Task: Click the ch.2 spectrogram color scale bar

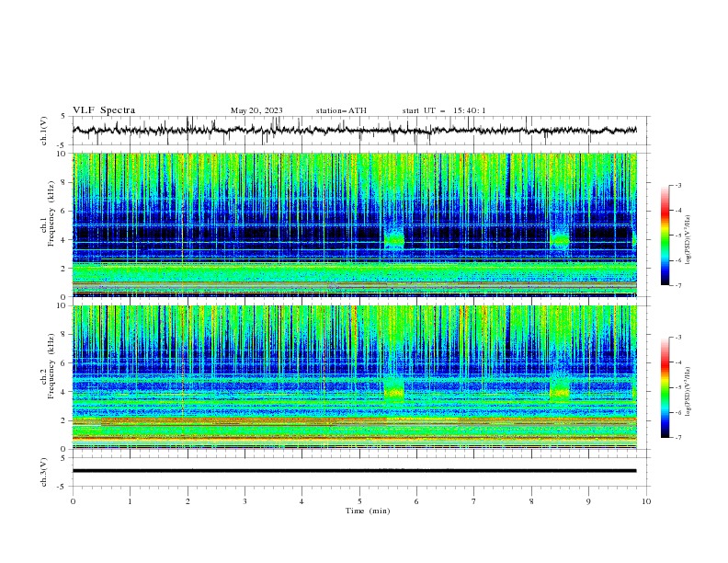Action: [x=665, y=387]
